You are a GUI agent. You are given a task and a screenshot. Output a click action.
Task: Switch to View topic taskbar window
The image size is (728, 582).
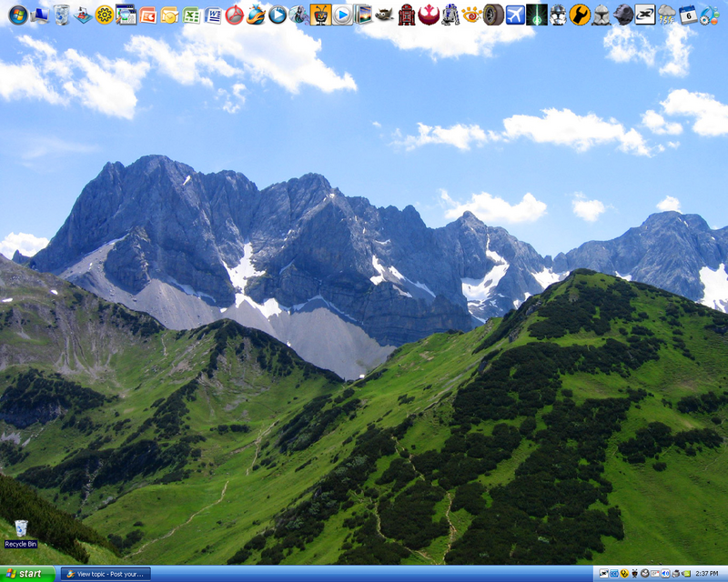tap(106, 574)
